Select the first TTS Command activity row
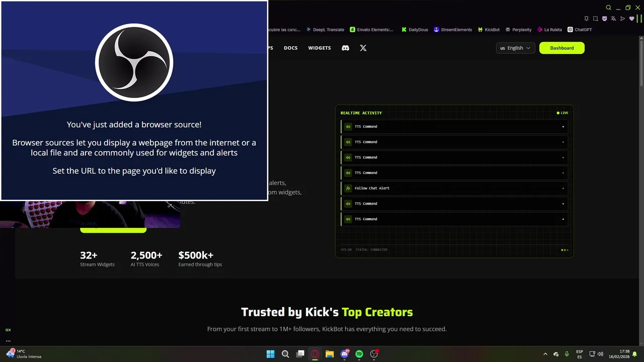Viewport: 644px width, 362px height. pos(454,127)
